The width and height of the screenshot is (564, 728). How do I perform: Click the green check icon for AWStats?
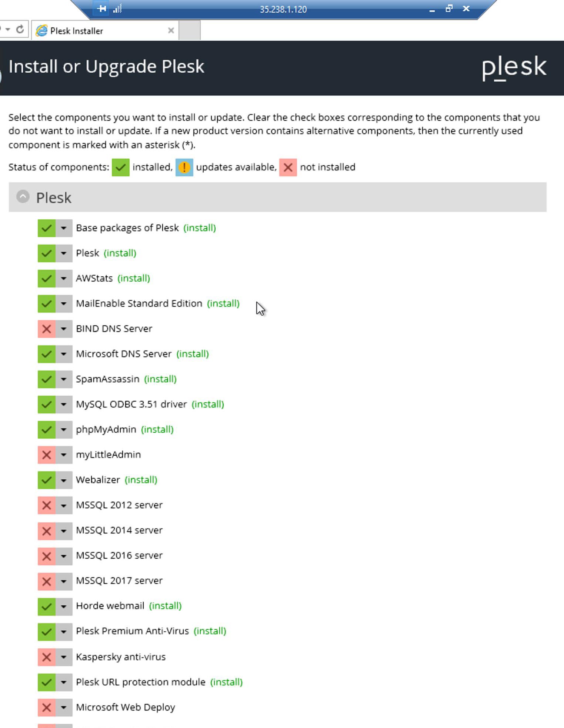coord(47,278)
